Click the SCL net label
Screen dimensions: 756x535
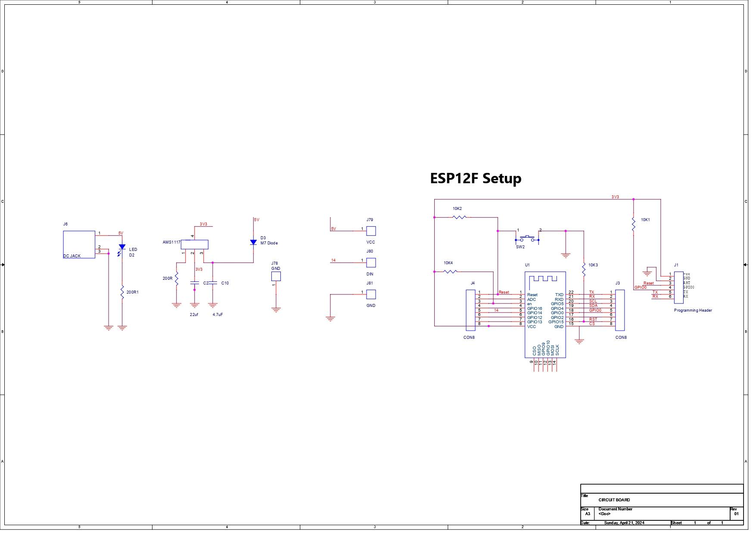(x=593, y=301)
